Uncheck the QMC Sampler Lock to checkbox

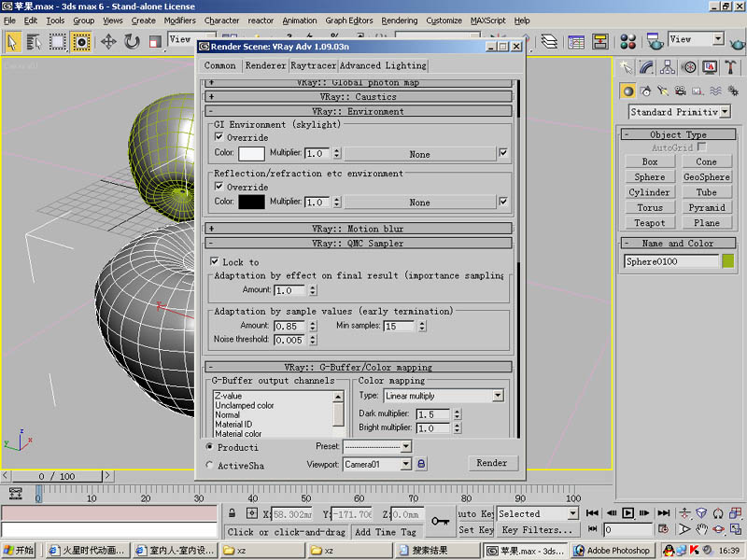click(215, 261)
